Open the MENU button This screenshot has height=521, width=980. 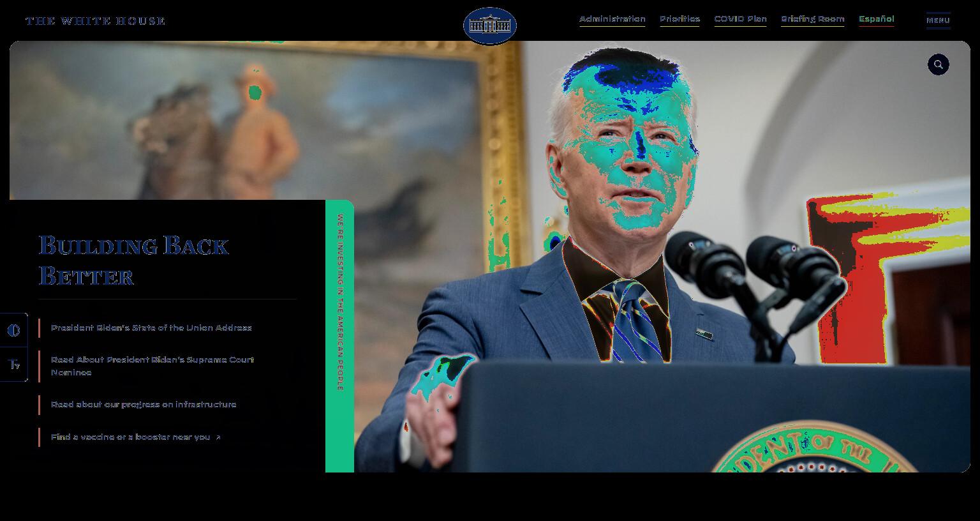[939, 20]
